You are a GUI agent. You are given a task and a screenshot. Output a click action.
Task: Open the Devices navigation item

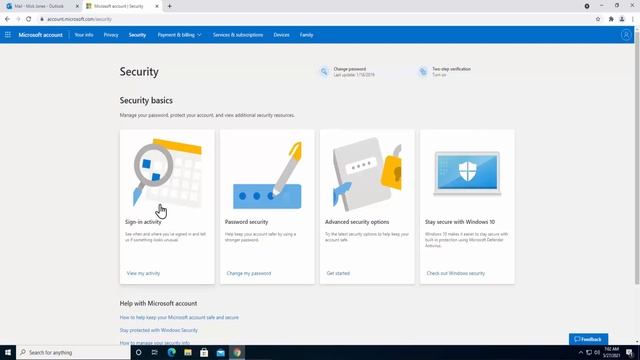click(281, 35)
